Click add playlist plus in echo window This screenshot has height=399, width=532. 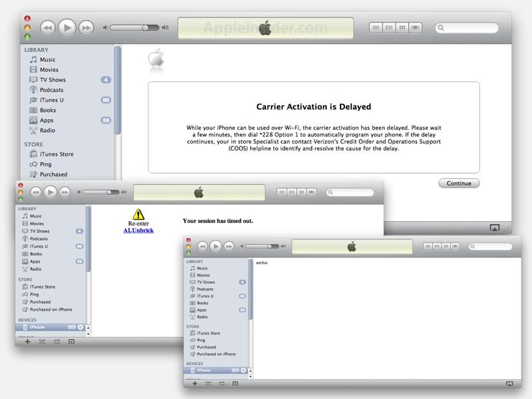tap(195, 384)
